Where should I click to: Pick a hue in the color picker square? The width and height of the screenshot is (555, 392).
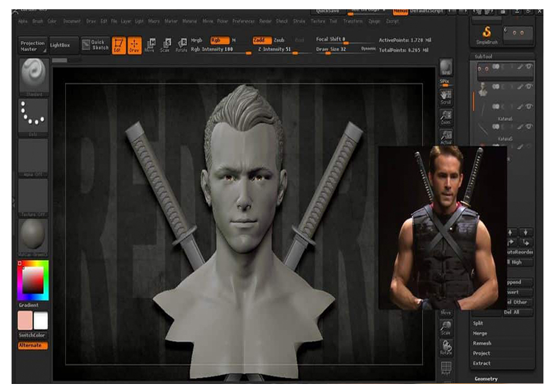(33, 280)
